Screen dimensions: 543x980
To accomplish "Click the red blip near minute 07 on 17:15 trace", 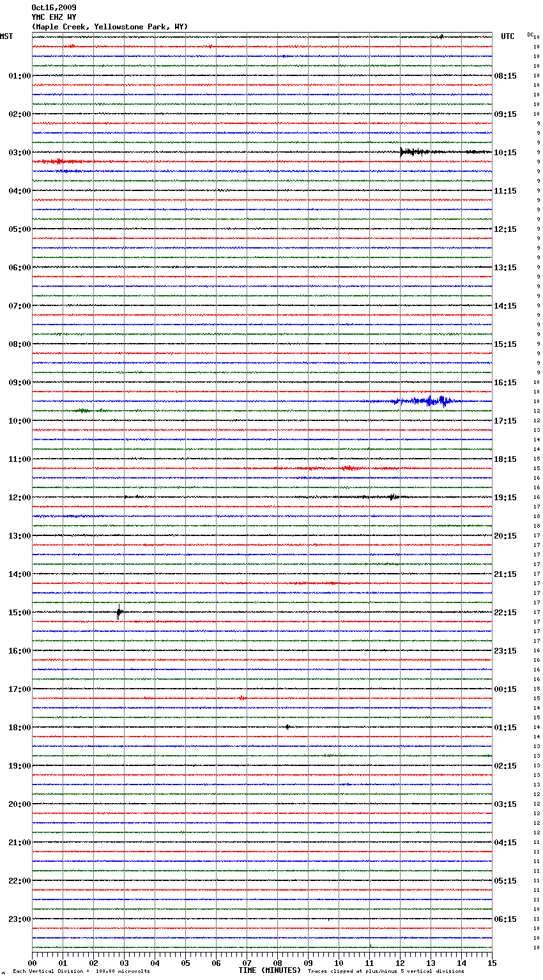I will (242, 698).
